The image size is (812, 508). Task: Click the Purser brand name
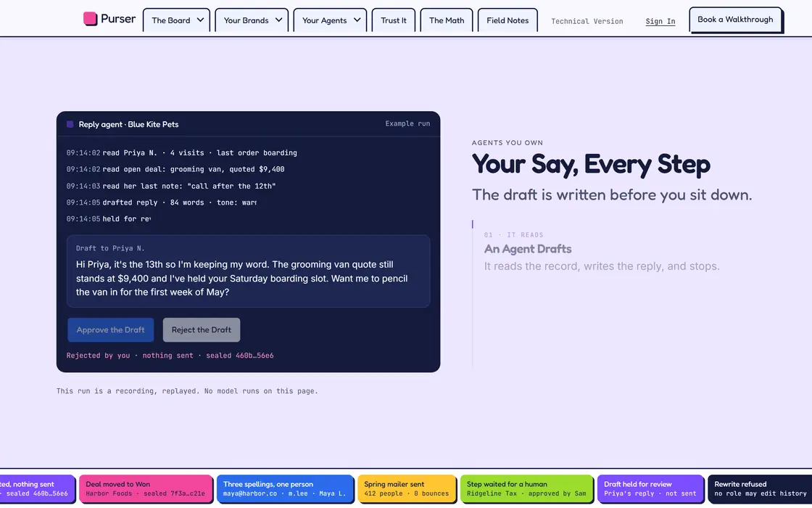click(x=118, y=19)
